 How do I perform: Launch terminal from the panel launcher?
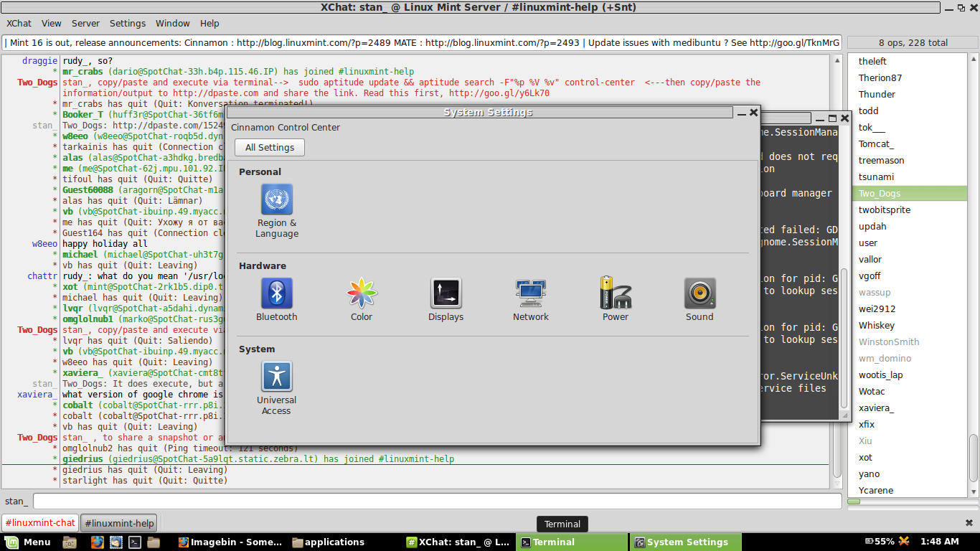134,542
